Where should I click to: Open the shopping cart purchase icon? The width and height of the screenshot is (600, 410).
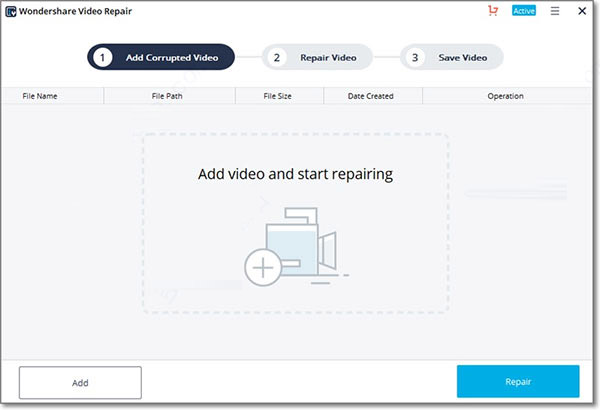[493, 11]
